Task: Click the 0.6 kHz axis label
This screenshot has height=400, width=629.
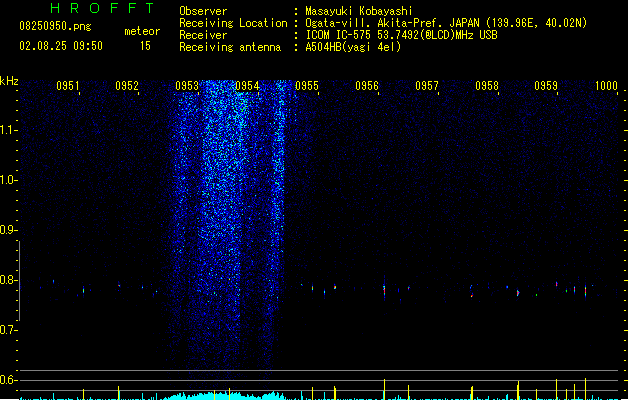Action: tap(8, 380)
